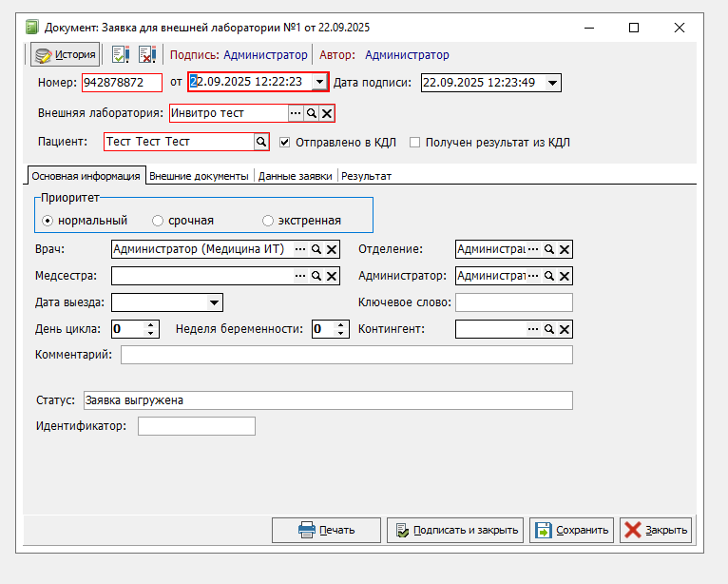
Task: Select the срочная priority radio button
Action: coord(158,221)
